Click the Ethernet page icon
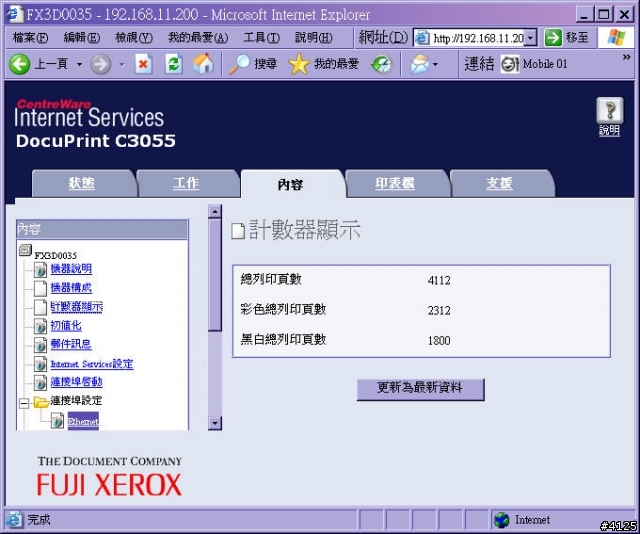This screenshot has height=534, width=640. coord(57,421)
